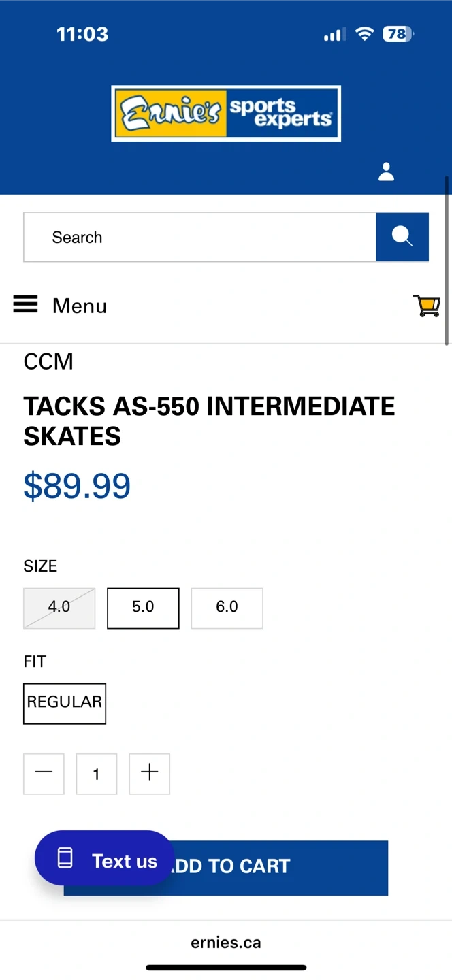The image size is (452, 980).
Task: Tap the phone icon in Text us
Action: point(65,858)
